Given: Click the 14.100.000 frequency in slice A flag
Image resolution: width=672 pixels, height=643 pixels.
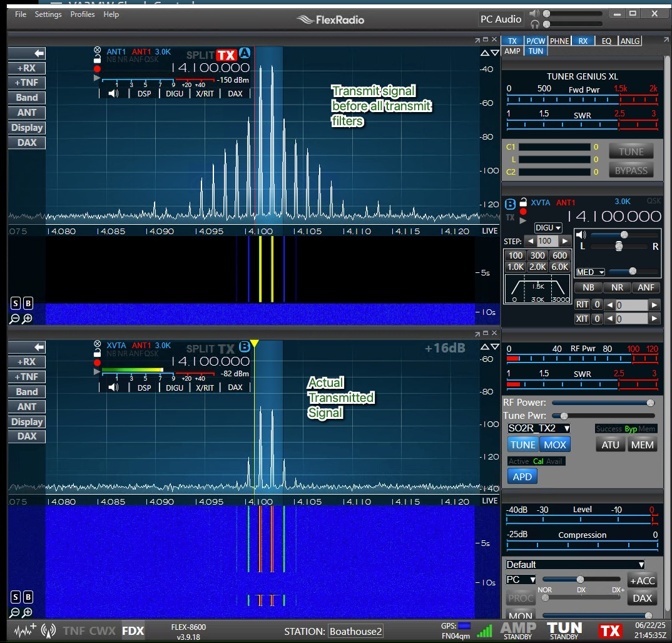Looking at the screenshot, I should [210, 68].
